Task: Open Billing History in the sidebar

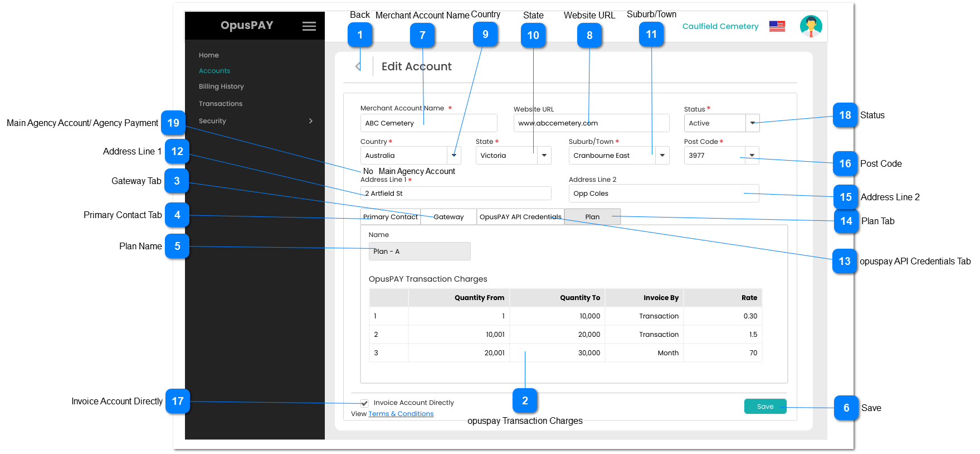Action: 221,86
